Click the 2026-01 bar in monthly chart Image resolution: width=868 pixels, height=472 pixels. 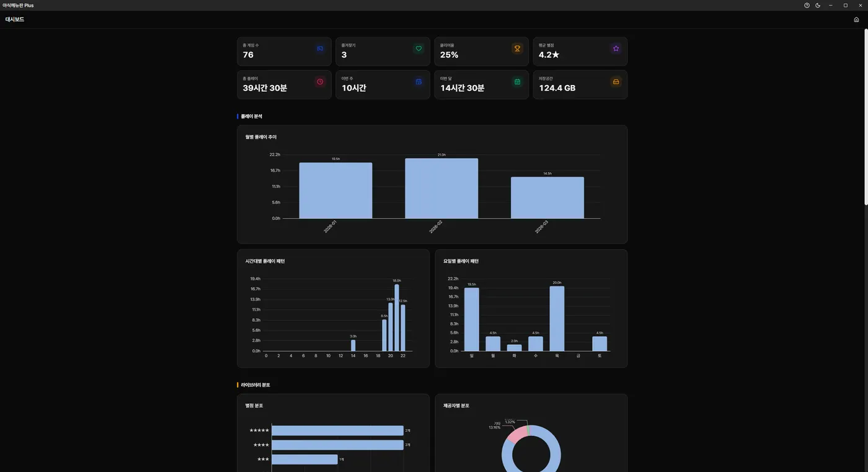coord(335,190)
